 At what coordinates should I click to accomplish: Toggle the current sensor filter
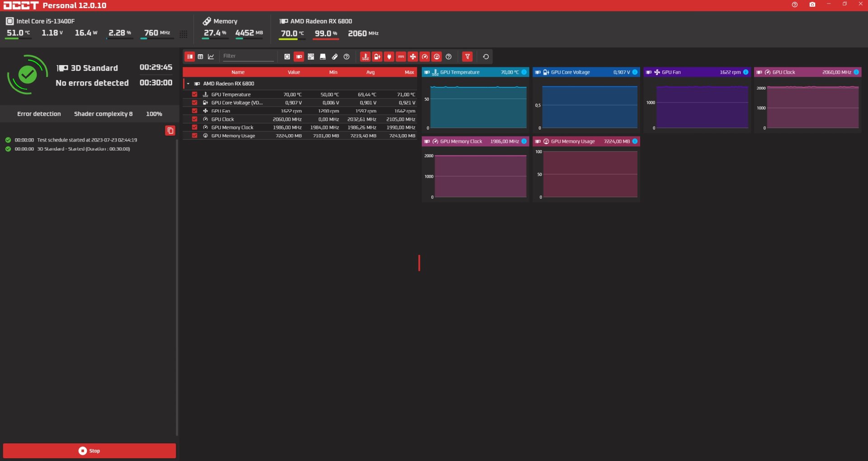coord(401,56)
